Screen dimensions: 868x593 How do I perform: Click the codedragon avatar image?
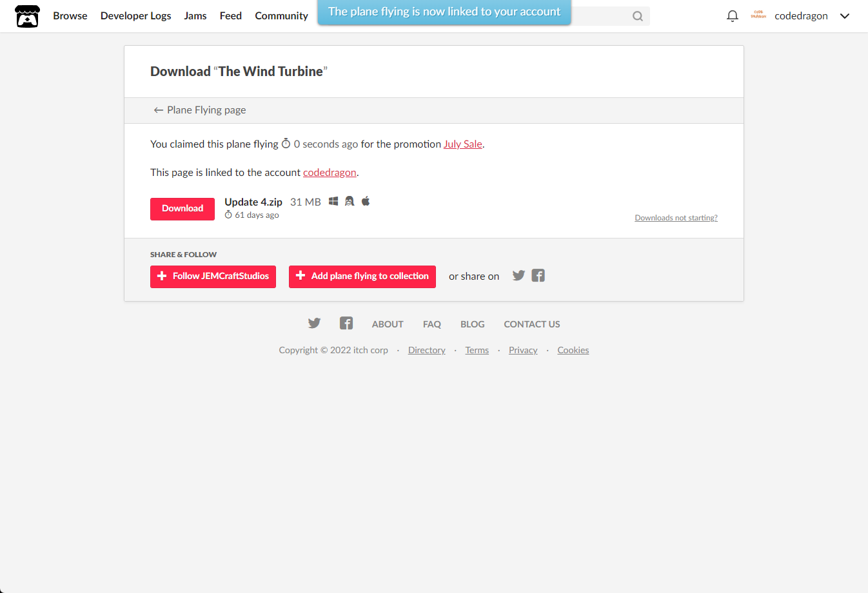pyautogui.click(x=758, y=15)
